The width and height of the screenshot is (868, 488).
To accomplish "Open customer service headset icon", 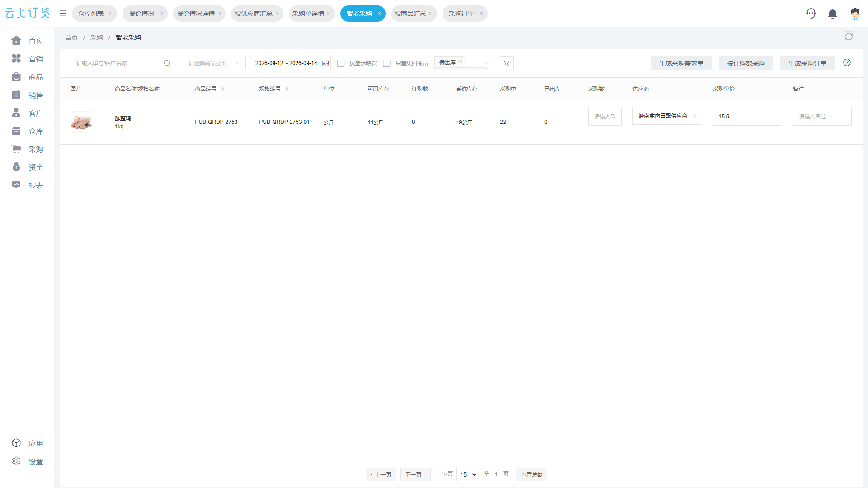I will click(x=811, y=14).
